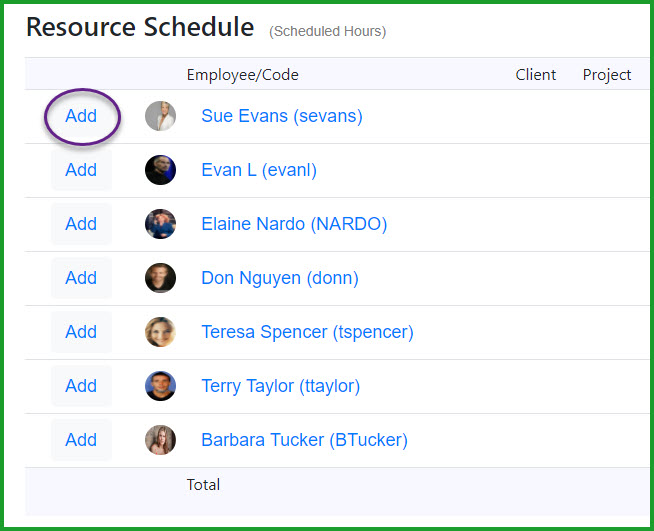Click Barbara Tucker's profile avatar
Image resolution: width=654 pixels, height=531 pixels.
[x=160, y=440]
